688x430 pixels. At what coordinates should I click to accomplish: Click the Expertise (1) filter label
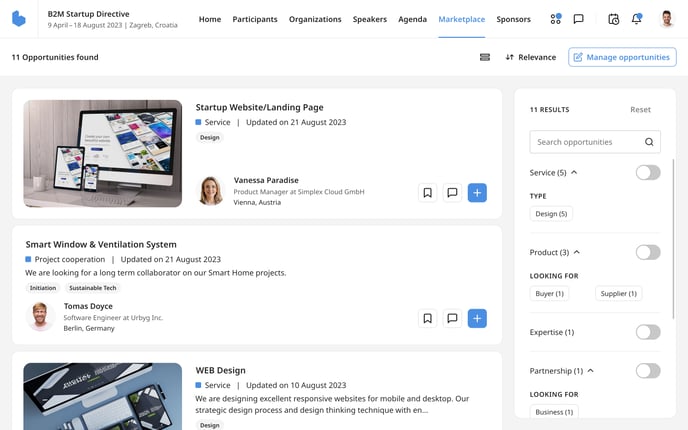552,332
